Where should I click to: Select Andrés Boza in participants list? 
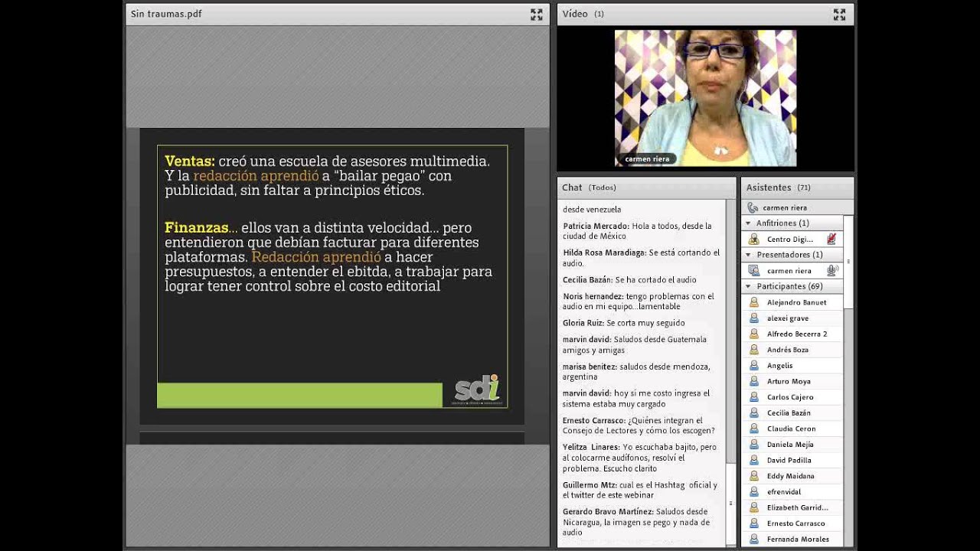[792, 350]
